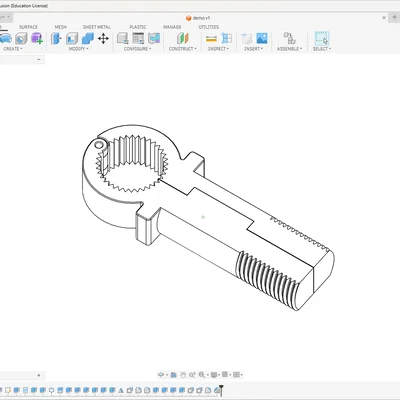Click the Zoom window magnifier icon beside Pan
Viewport: 400px width, 400px height.
[192, 375]
